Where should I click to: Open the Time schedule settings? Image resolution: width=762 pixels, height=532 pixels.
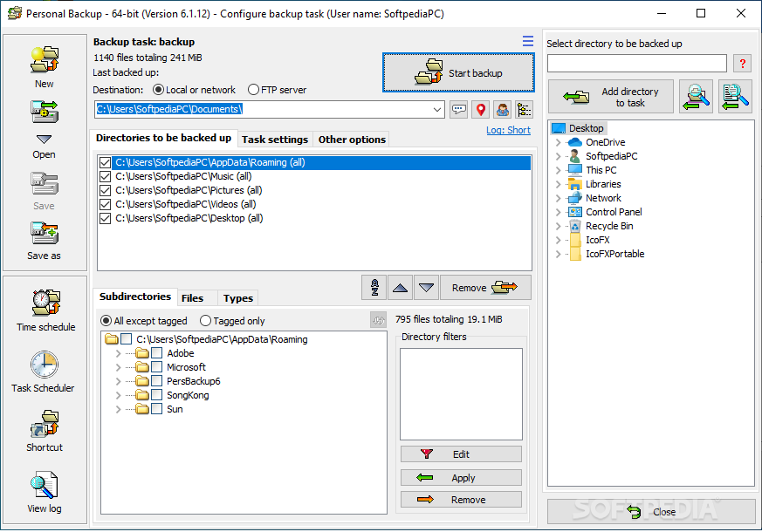[x=45, y=303]
